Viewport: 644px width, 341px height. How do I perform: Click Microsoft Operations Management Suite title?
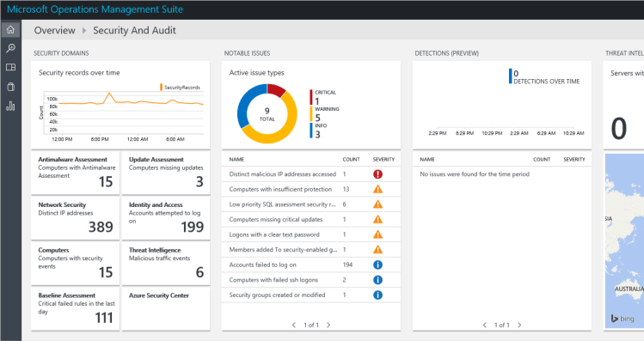click(x=95, y=9)
